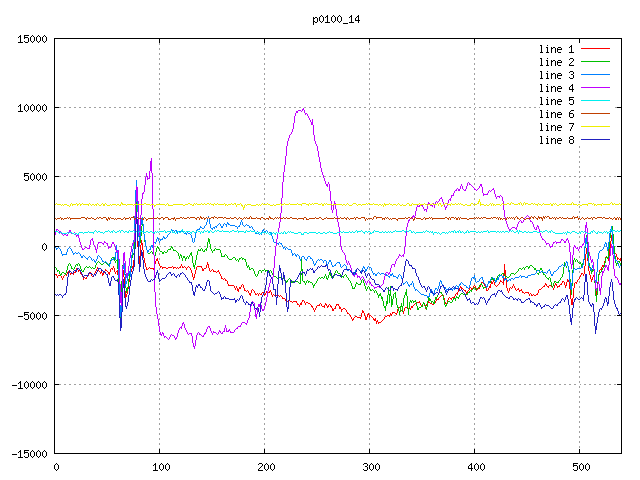Pick the "line 4" legend label
This screenshot has width=640, height=480.
(x=556, y=88)
